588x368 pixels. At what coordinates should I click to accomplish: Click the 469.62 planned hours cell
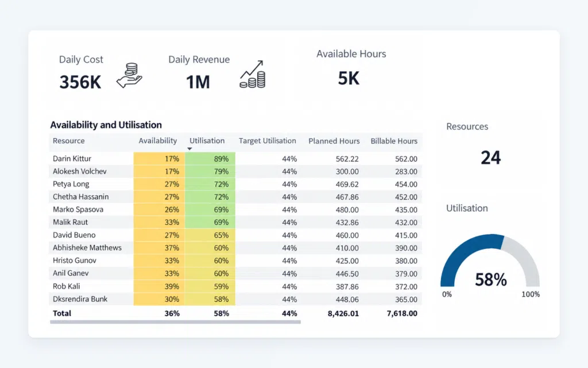[x=347, y=185]
